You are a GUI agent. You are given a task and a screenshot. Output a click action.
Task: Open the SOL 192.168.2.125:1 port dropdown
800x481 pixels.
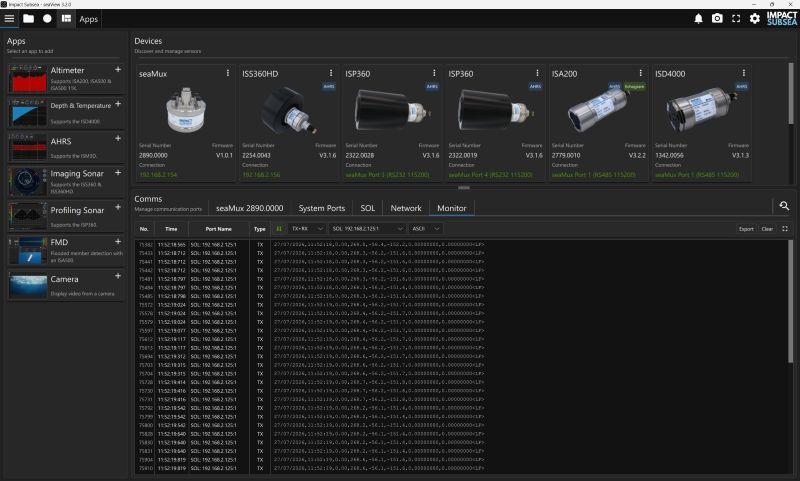pos(367,229)
